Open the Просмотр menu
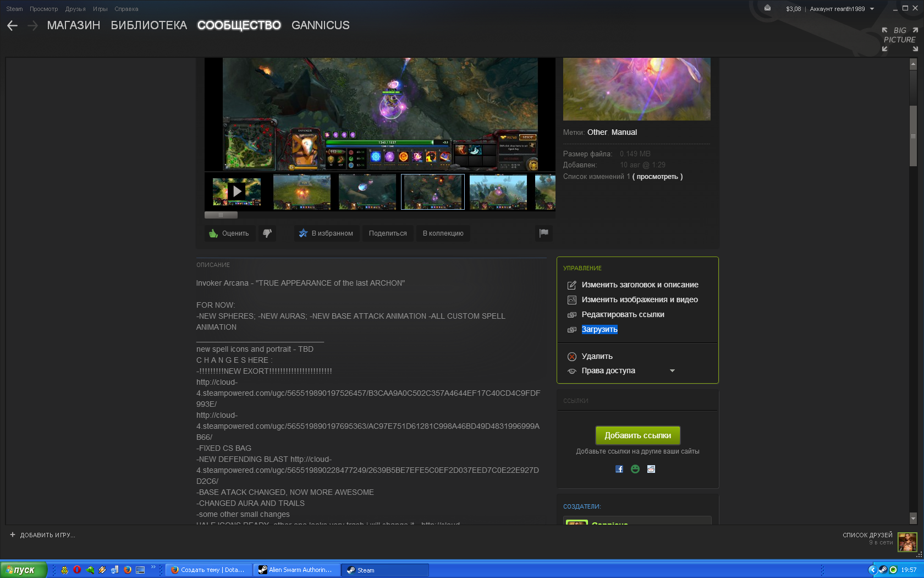Viewport: 924px width, 578px height. [44, 9]
